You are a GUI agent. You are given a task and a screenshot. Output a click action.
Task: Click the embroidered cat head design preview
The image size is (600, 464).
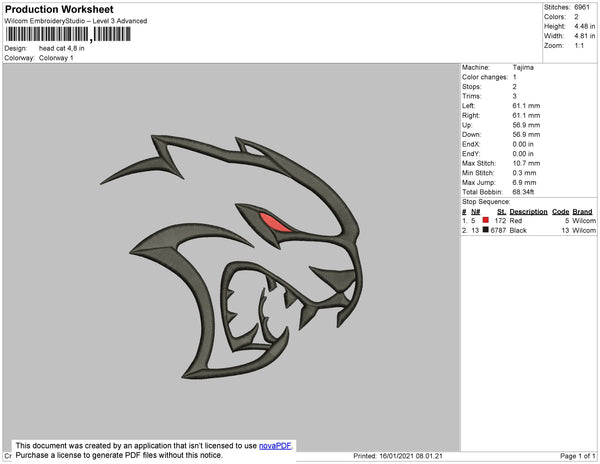(x=232, y=256)
